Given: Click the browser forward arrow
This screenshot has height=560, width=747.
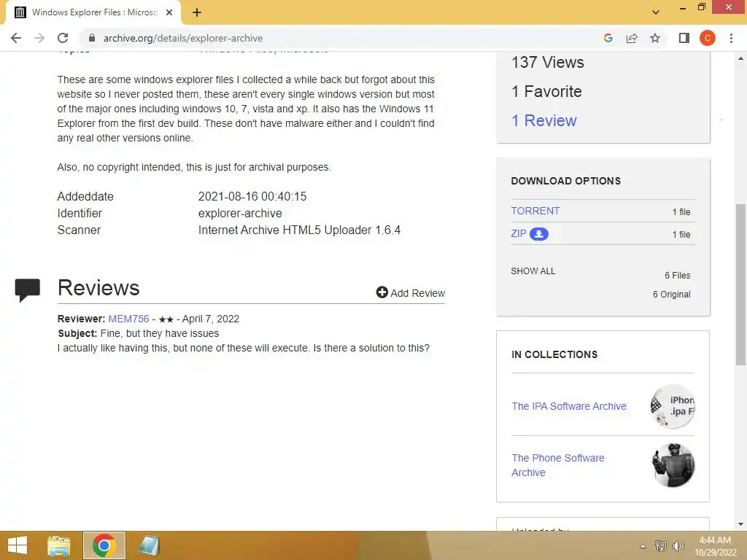Looking at the screenshot, I should pos(39,38).
